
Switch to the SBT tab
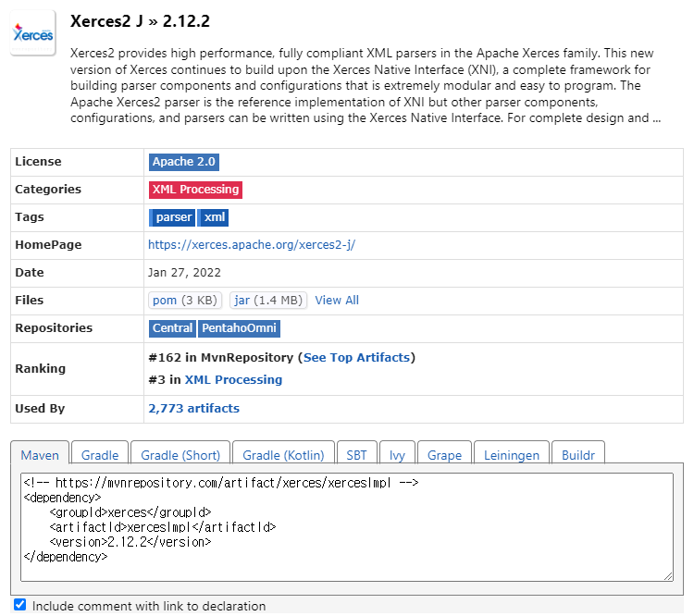(357, 452)
